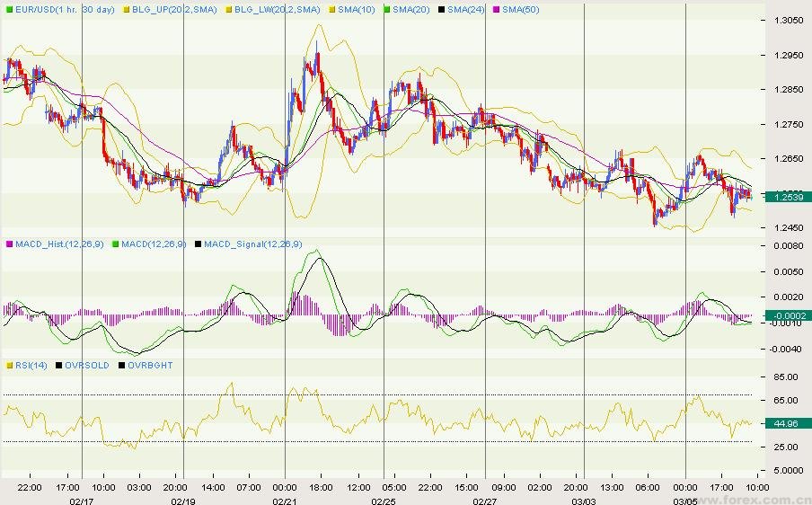Click the 02/21 date label
The height and width of the screenshot is (505, 812).
(285, 501)
